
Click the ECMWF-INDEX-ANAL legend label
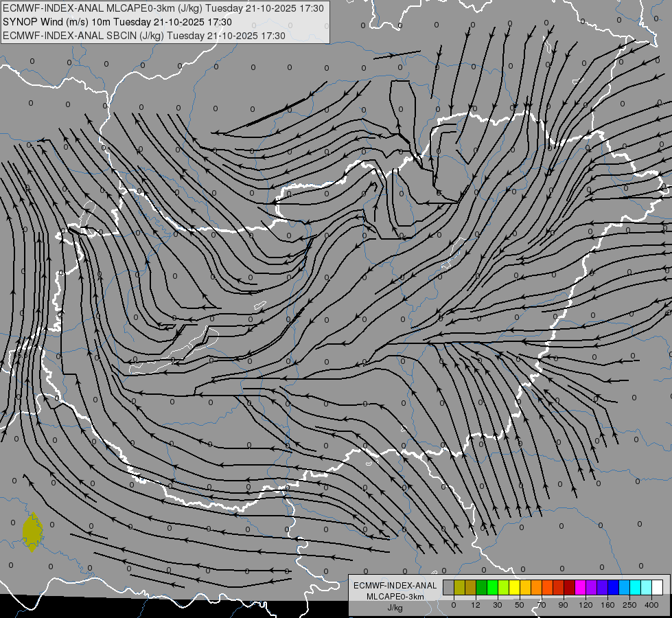pyautogui.click(x=395, y=586)
